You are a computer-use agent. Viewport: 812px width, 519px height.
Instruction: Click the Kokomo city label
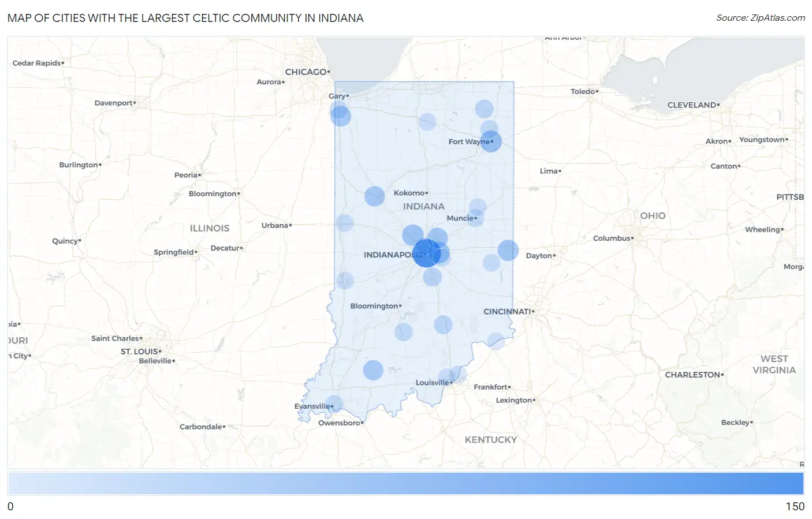(x=409, y=193)
